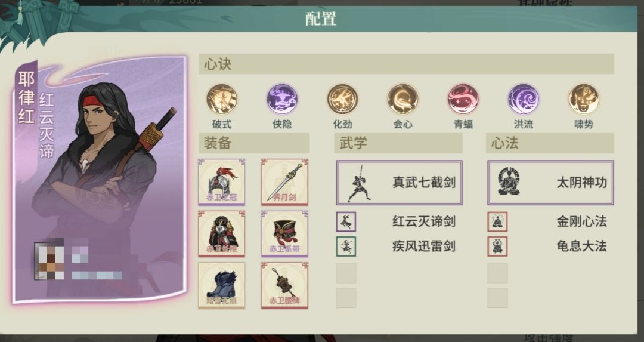Image resolution: width=644 pixels, height=342 pixels.
Task: Choose the 会心 heart-skill icon
Action: click(403, 99)
